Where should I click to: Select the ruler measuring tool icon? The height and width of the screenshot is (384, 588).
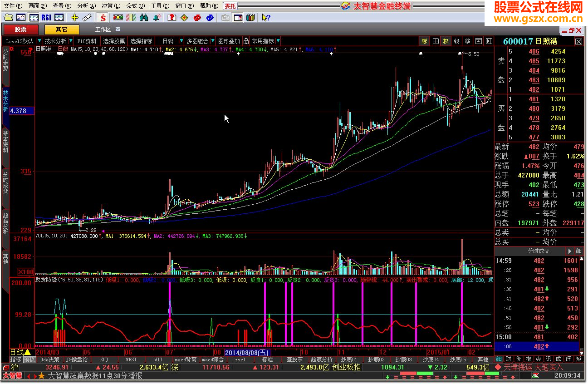click(x=87, y=18)
